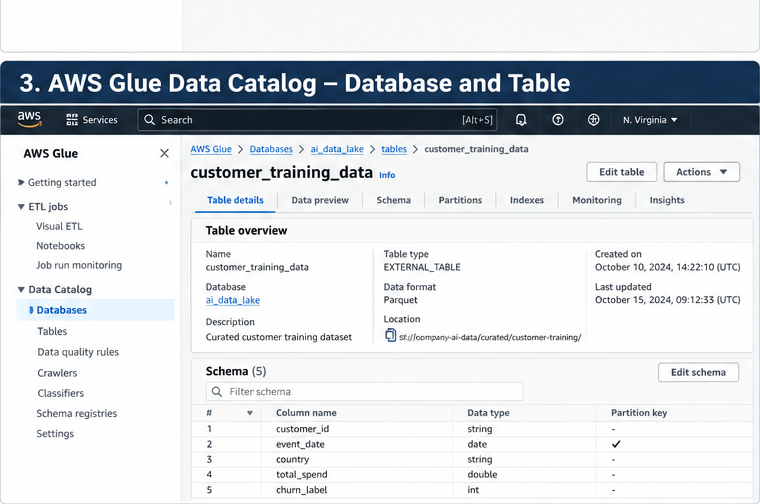Click the Edit schema button

(x=698, y=372)
